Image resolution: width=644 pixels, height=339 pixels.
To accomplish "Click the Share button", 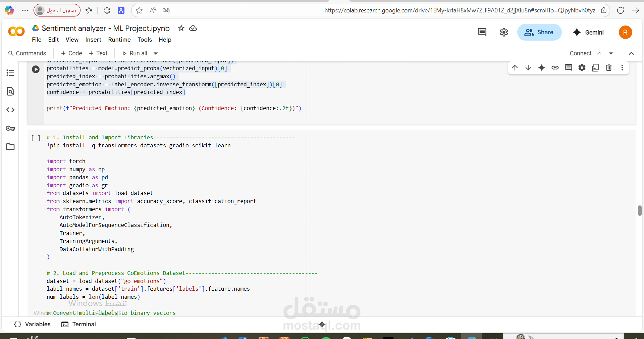I will (x=539, y=32).
